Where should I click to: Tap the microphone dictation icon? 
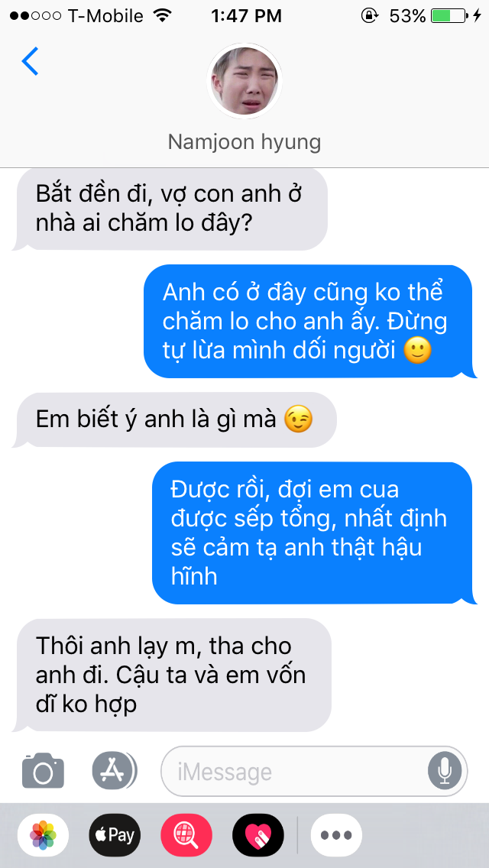(444, 771)
